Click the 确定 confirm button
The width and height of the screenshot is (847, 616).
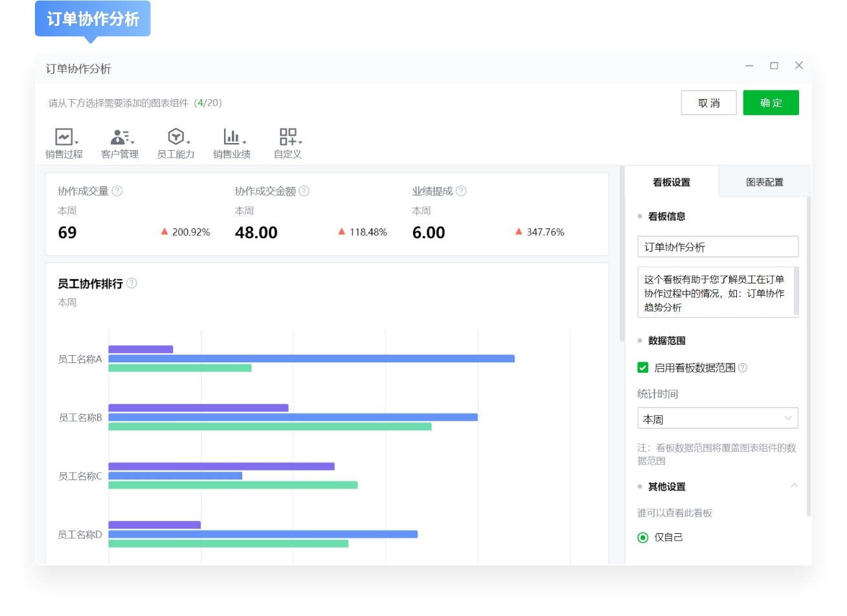(x=771, y=102)
